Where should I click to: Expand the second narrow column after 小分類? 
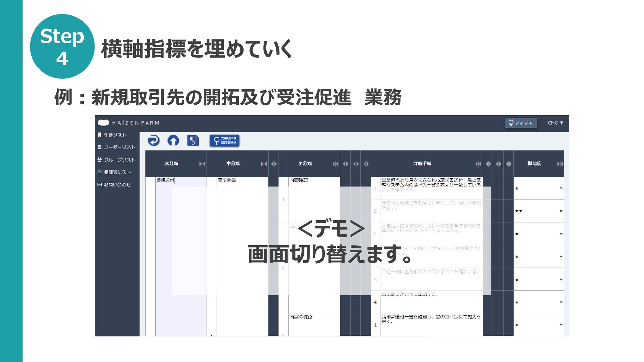tap(356, 164)
